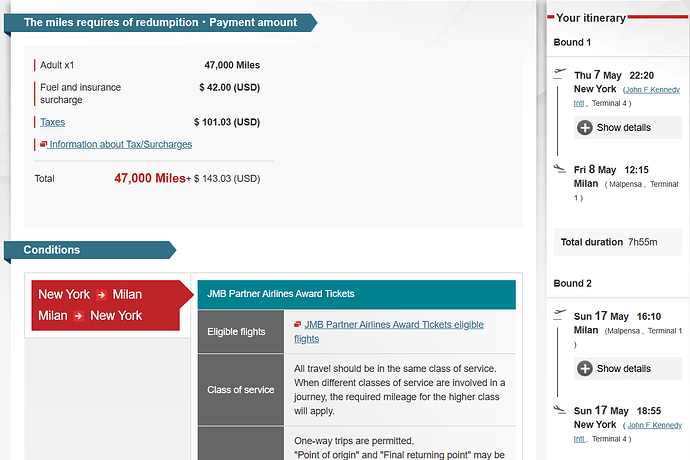Expand Show details for Bound 1

click(614, 127)
